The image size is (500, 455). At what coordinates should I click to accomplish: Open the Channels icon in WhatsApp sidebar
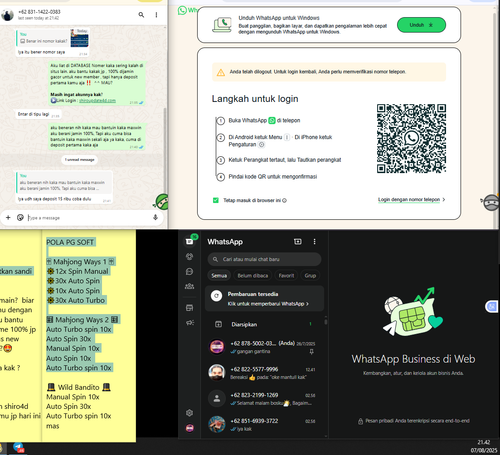(x=190, y=271)
